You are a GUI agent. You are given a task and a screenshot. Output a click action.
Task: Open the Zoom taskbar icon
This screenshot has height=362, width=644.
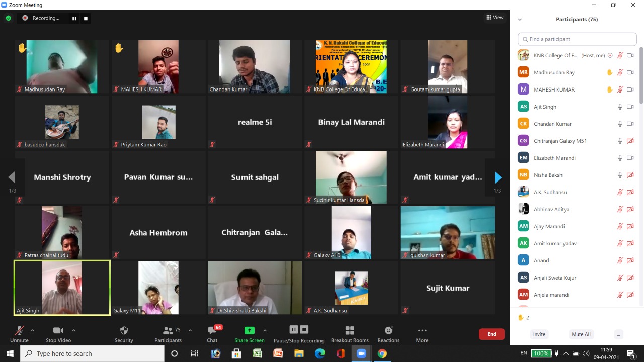(x=361, y=353)
